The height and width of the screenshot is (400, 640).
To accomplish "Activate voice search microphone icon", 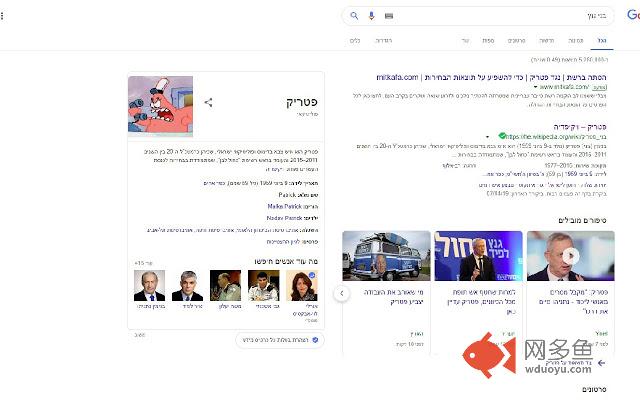I will (x=372, y=16).
